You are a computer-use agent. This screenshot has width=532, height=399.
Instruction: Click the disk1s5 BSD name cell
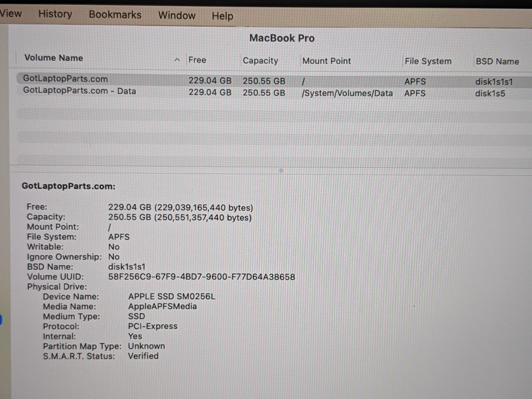click(490, 93)
